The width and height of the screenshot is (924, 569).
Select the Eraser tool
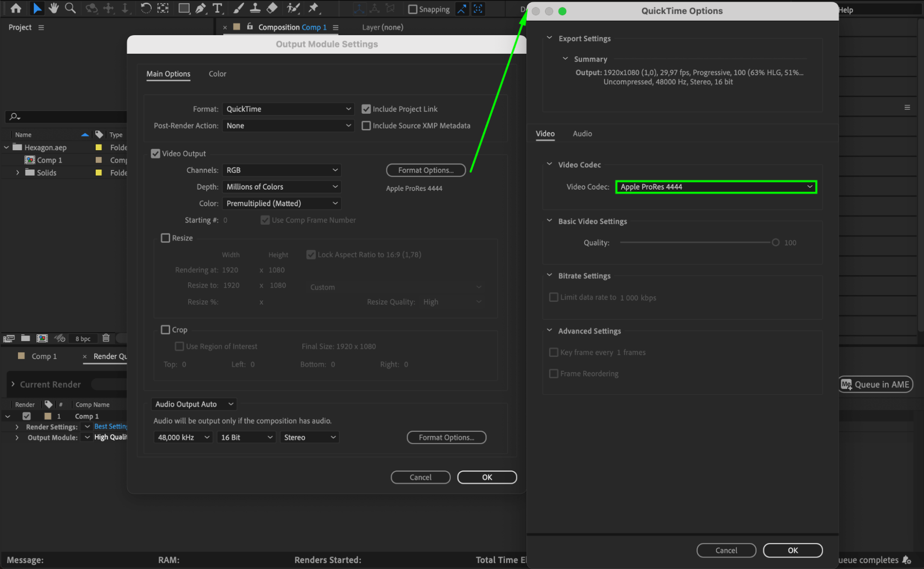(x=272, y=8)
